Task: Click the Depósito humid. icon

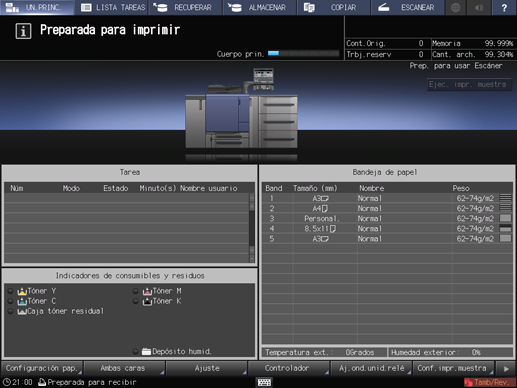Action: 146,351
